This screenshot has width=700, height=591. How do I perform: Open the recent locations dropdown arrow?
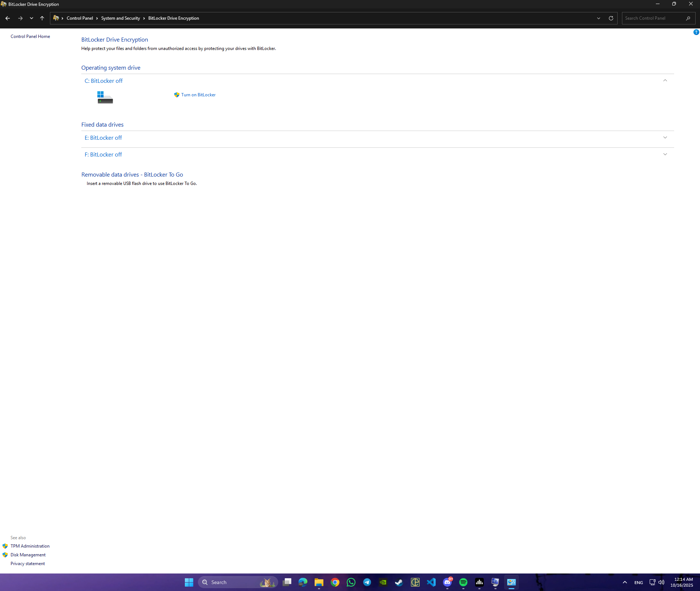[x=31, y=18]
